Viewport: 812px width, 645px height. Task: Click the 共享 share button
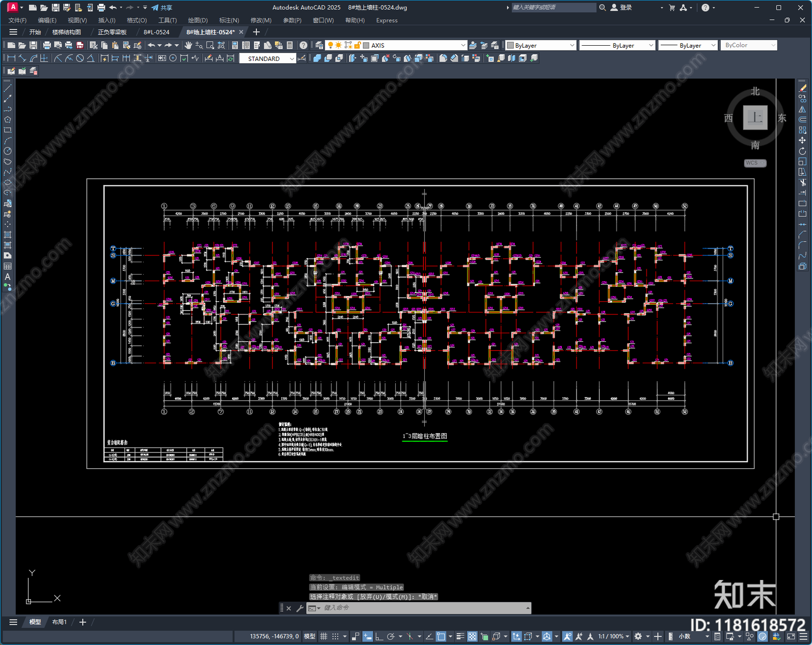click(162, 8)
